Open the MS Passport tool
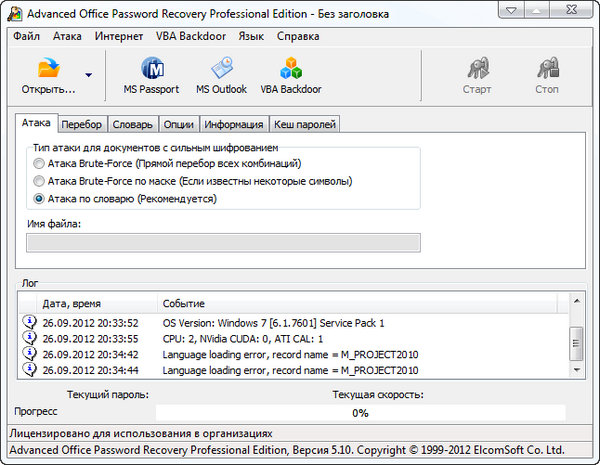 point(151,70)
